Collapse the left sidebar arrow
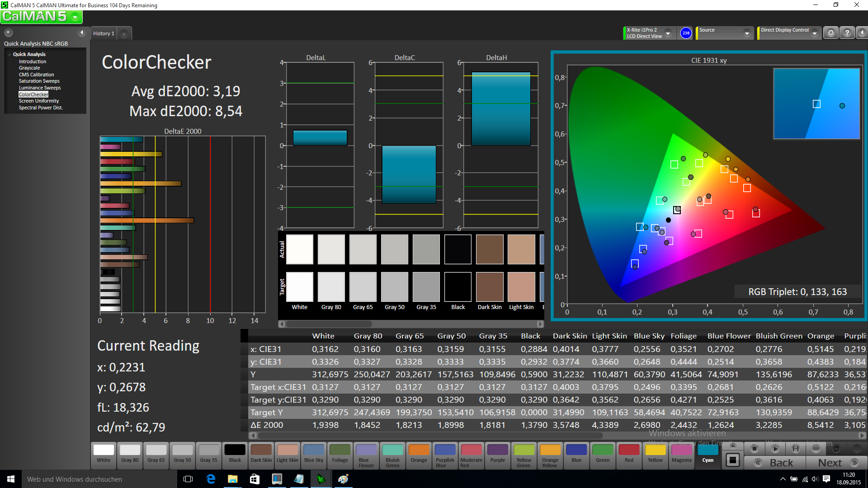Image resolution: width=868 pixels, height=488 pixels. coord(82,33)
